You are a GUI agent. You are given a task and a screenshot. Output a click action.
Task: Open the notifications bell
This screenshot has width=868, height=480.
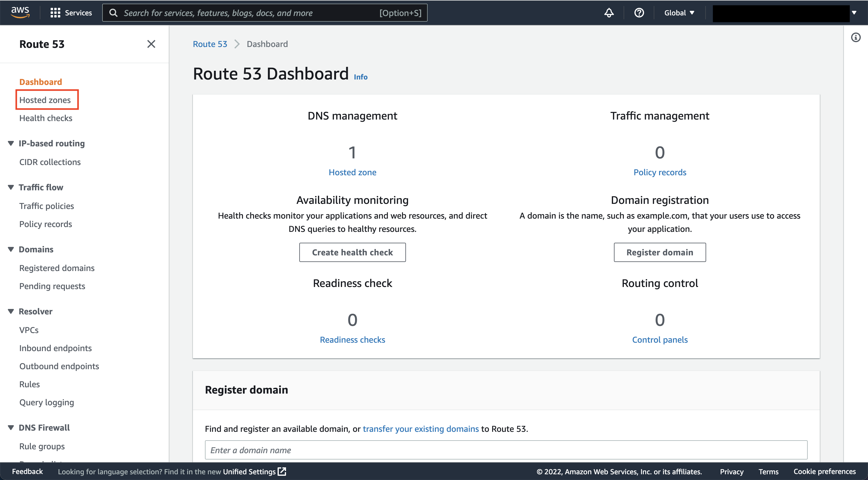point(609,13)
